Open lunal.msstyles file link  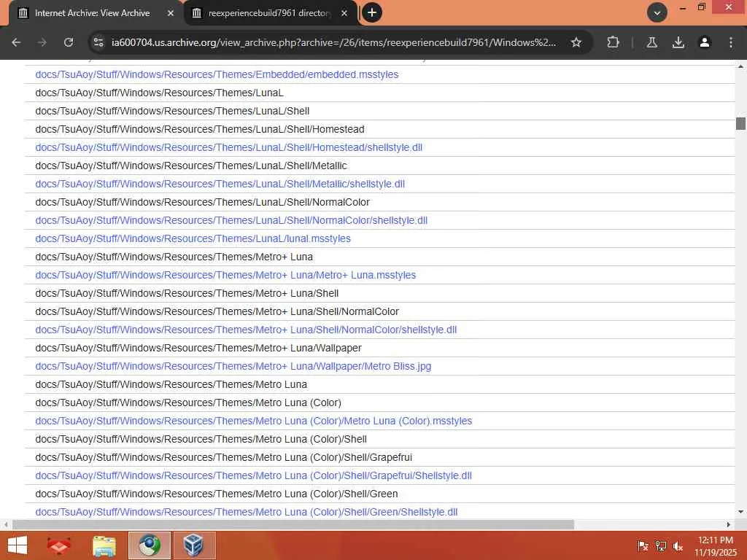[193, 238]
